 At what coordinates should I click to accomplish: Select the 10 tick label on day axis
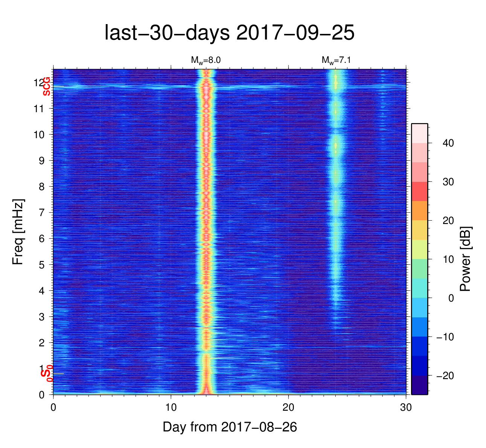point(171,408)
